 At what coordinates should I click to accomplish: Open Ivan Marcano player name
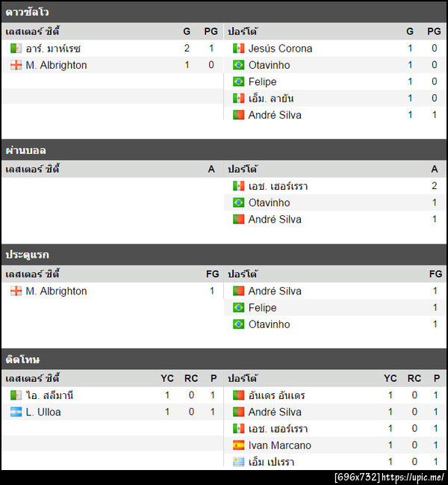(x=279, y=445)
